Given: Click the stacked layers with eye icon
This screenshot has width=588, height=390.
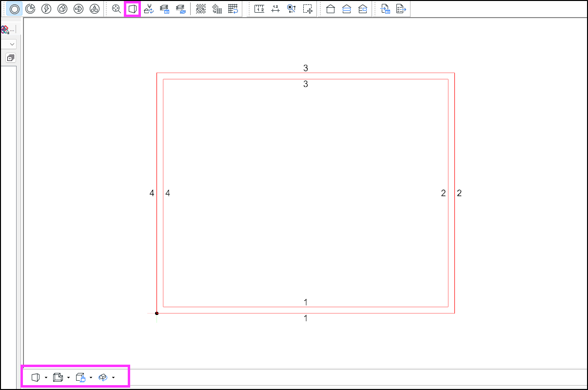Looking at the screenshot, I should 180,9.
